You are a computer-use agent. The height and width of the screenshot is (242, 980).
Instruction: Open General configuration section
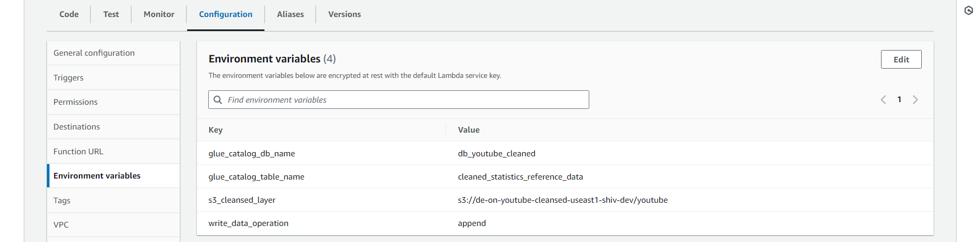pos(94,53)
